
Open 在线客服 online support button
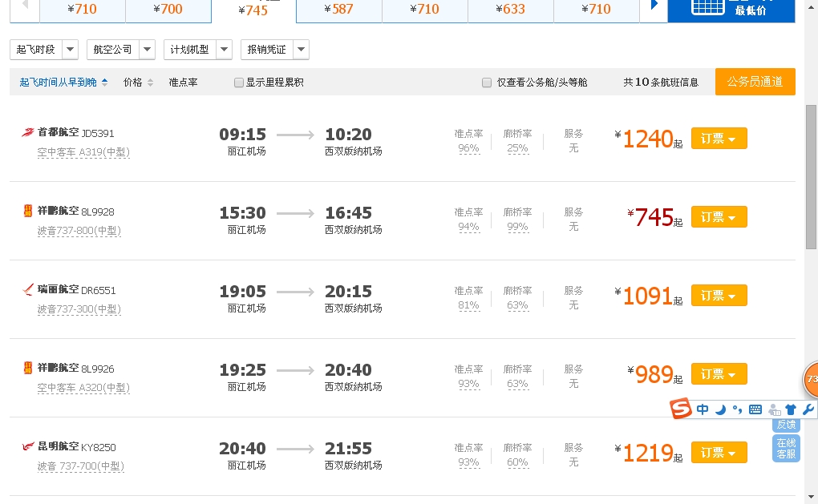(x=786, y=448)
